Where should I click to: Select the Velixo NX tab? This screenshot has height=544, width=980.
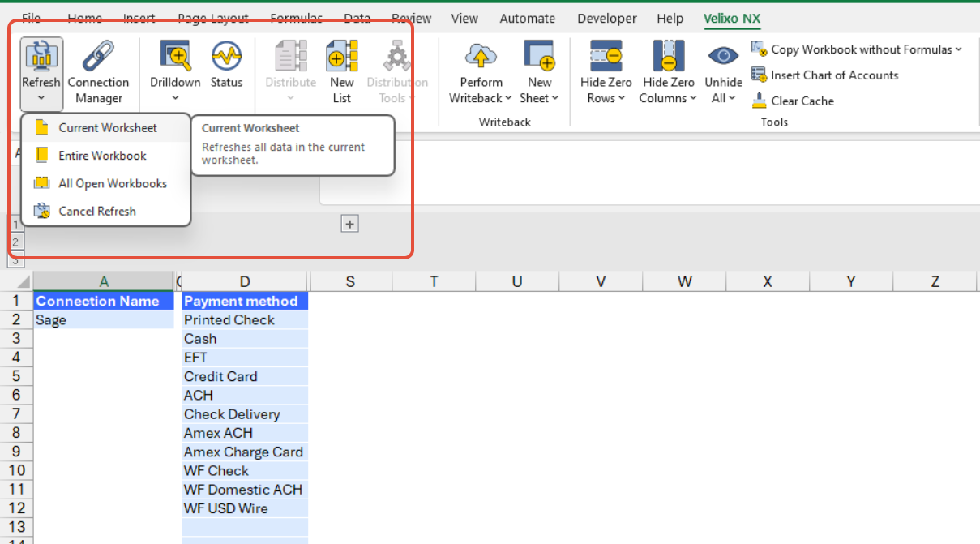coord(732,18)
